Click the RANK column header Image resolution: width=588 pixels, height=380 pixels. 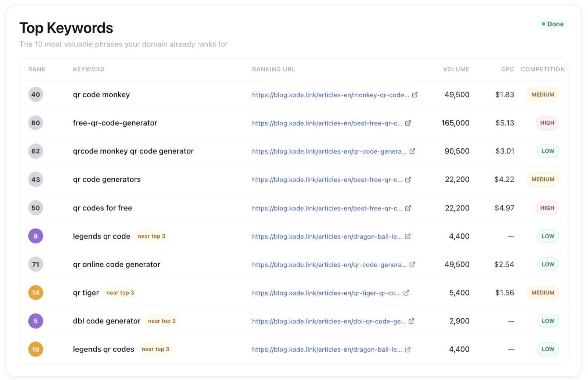[37, 69]
